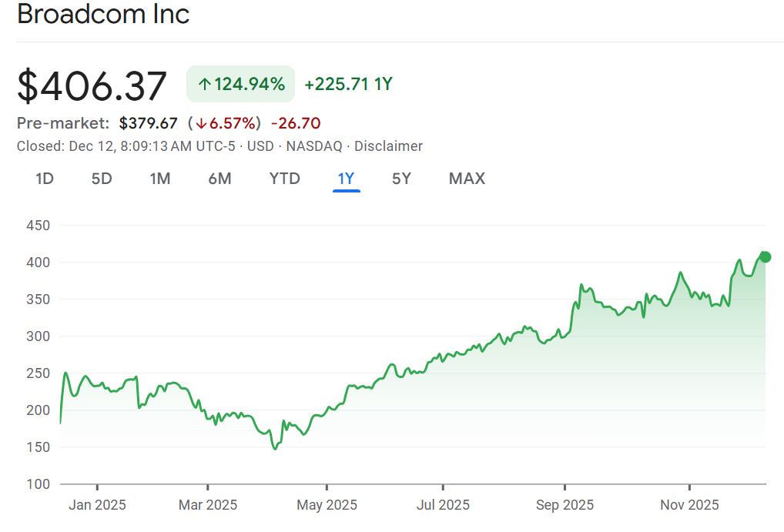This screenshot has width=784, height=532.
Task: Click the Nov 2025 axis label
Action: [x=689, y=505]
